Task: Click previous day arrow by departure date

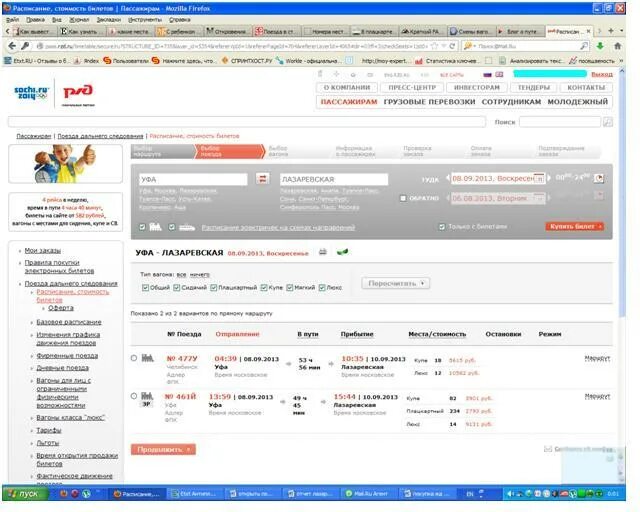Action: (x=448, y=178)
